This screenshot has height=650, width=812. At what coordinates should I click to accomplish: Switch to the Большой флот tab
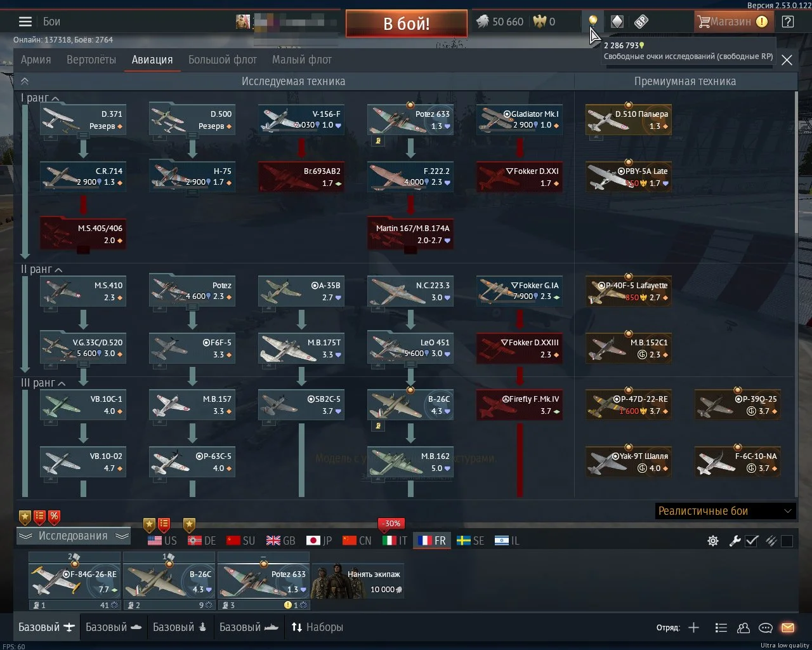(223, 60)
